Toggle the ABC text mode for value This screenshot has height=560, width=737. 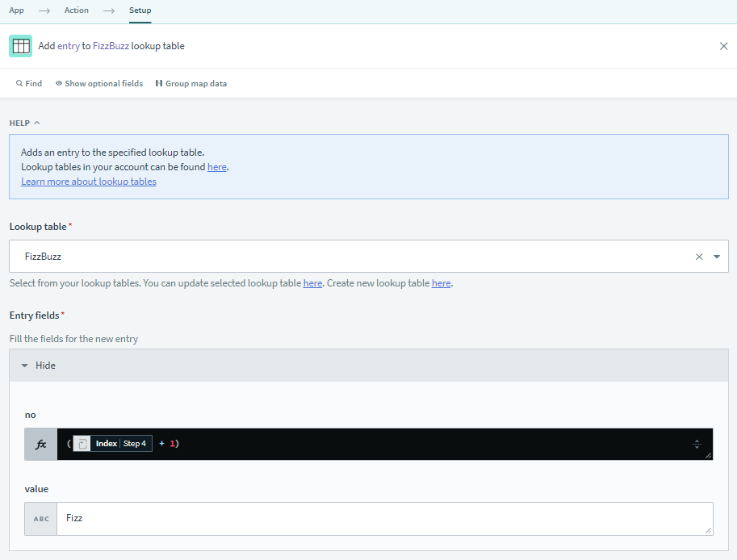click(x=41, y=519)
